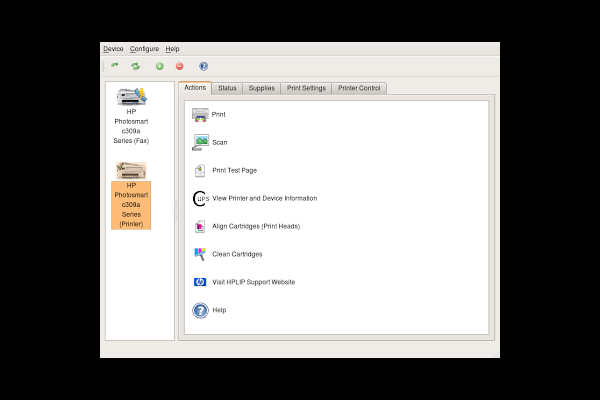Click the Print Test Page icon
Image resolution: width=600 pixels, height=400 pixels.
click(200, 170)
